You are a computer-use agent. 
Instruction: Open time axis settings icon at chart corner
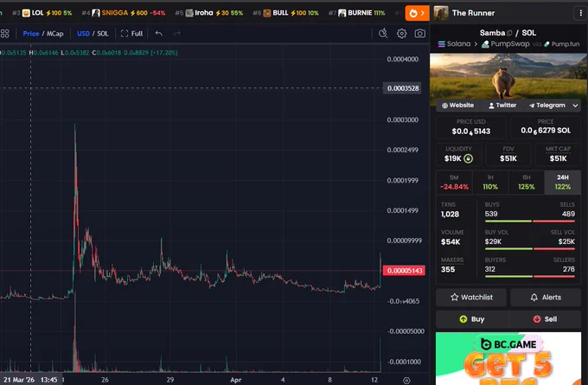pyautogui.click(x=406, y=380)
